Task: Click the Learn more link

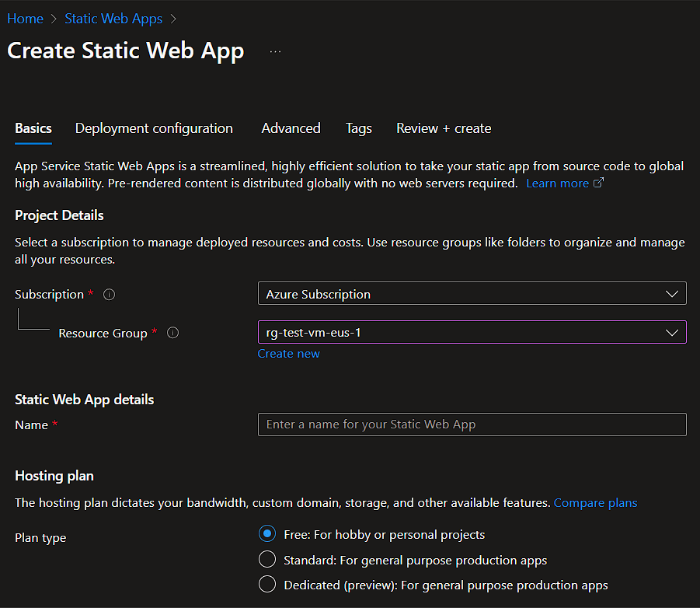Action: (557, 183)
